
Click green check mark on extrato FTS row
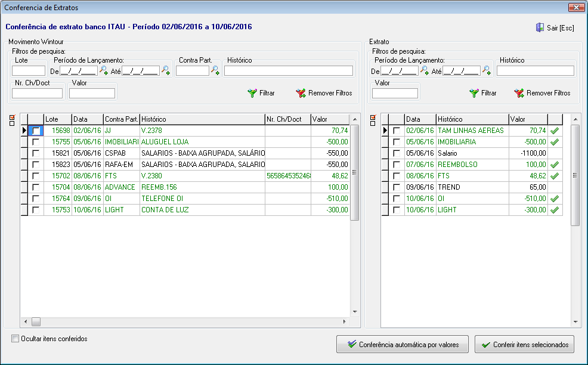(x=554, y=175)
